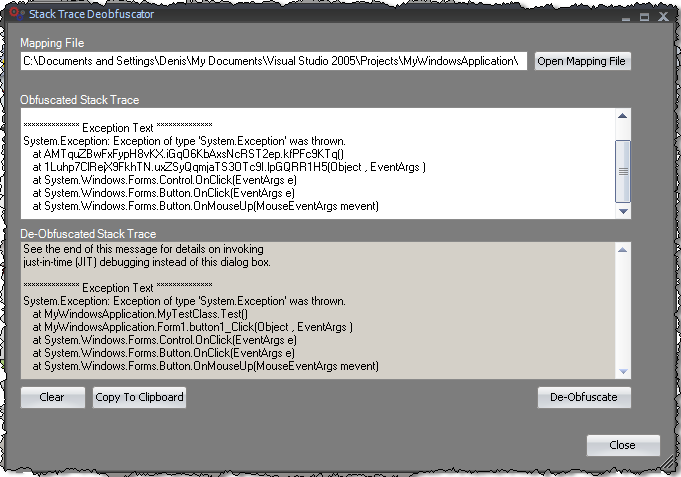681x477 pixels.
Task: Close the window using the title bar X
Action: (660, 16)
